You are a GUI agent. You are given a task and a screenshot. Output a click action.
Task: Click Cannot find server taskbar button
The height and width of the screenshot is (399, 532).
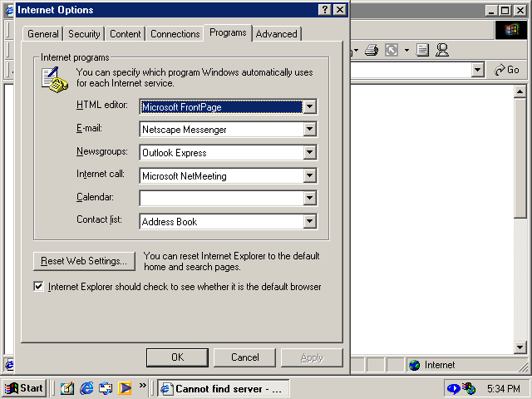(x=224, y=388)
